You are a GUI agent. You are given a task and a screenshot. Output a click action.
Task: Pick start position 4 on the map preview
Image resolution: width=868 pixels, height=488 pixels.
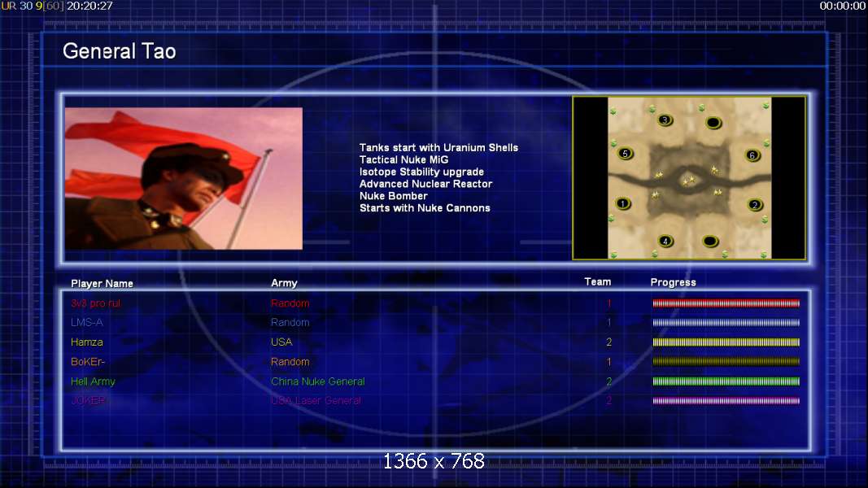[x=665, y=241]
